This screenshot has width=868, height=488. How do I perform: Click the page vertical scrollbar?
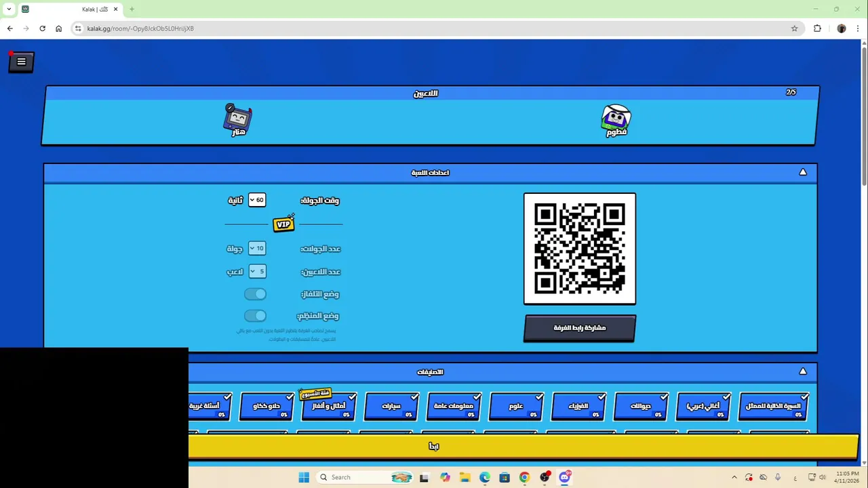pos(864,115)
